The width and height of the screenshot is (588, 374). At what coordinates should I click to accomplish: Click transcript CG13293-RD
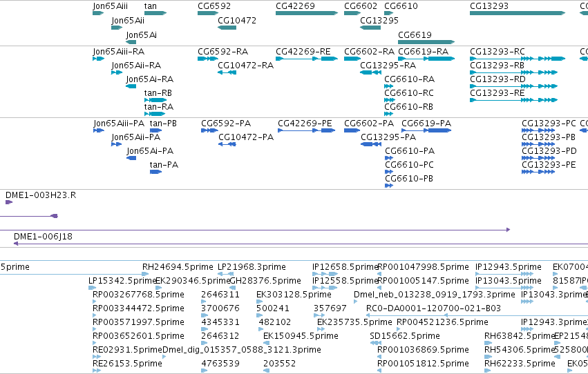pos(513,86)
